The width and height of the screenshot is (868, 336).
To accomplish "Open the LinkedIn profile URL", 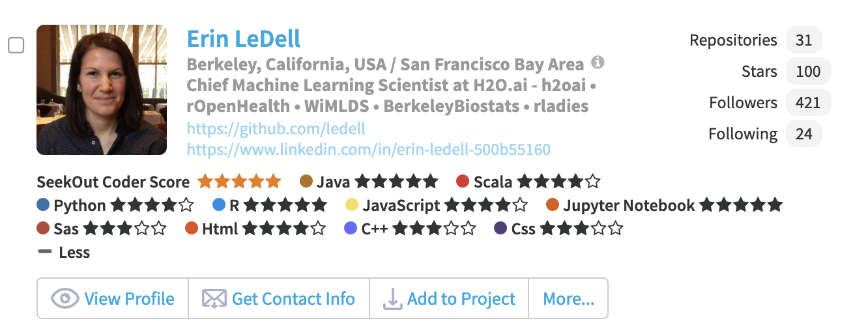I will tap(368, 150).
